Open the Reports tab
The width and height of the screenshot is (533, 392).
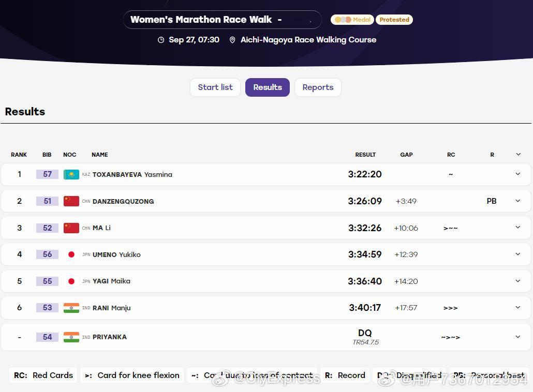tap(318, 87)
